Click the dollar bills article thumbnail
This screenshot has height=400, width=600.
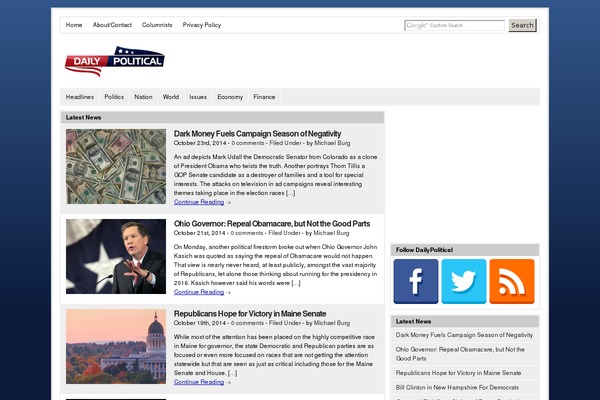click(x=116, y=167)
